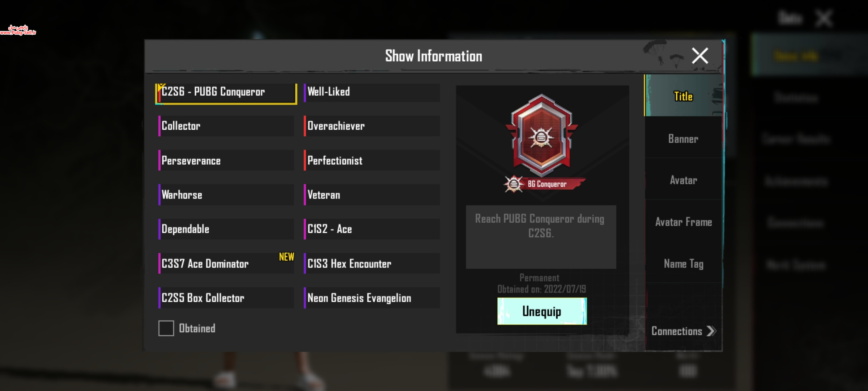Click the Connections chevron arrow

(x=711, y=331)
